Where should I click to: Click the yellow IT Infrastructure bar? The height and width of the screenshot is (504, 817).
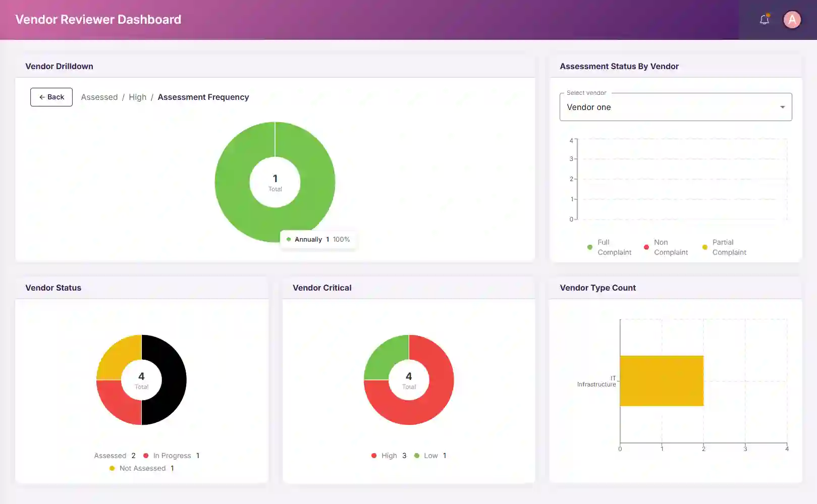coord(661,381)
